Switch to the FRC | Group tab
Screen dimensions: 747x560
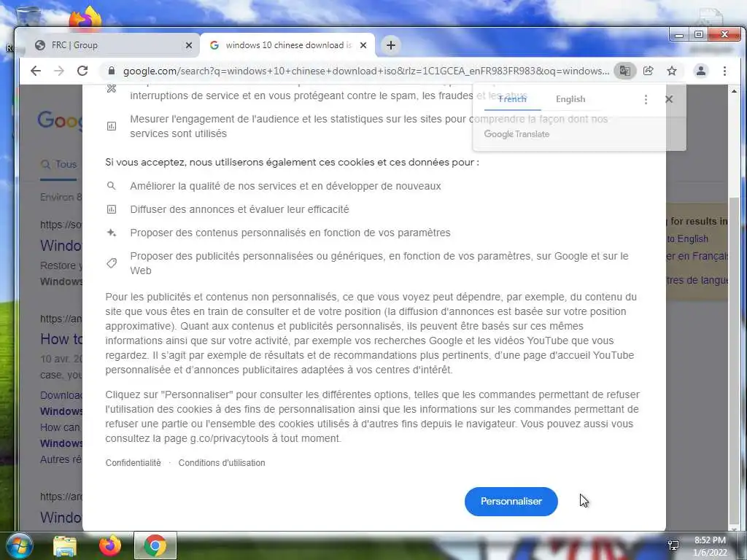coord(111,45)
